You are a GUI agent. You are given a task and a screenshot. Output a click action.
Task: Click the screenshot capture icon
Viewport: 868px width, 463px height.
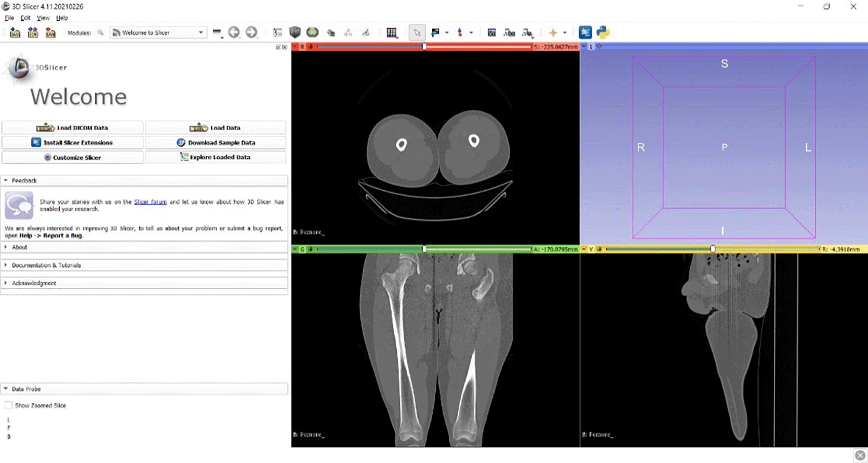point(492,33)
